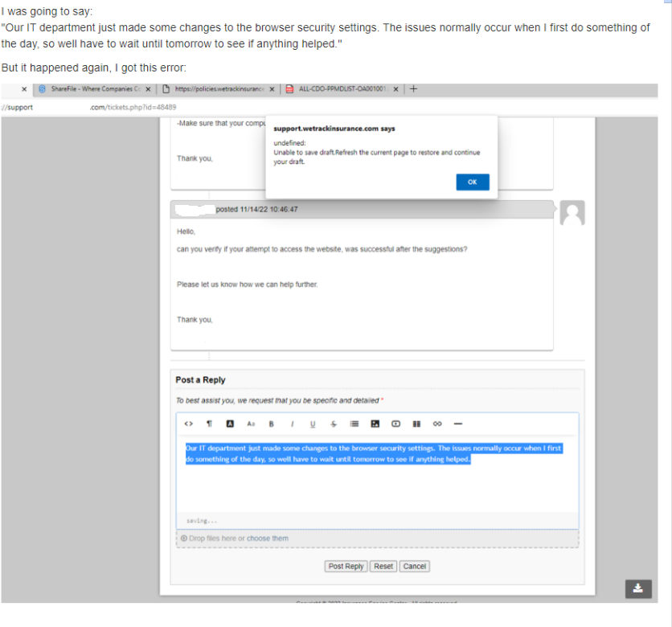The image size is (672, 627).
Task: Insert a link using the link icon
Action: click(437, 424)
